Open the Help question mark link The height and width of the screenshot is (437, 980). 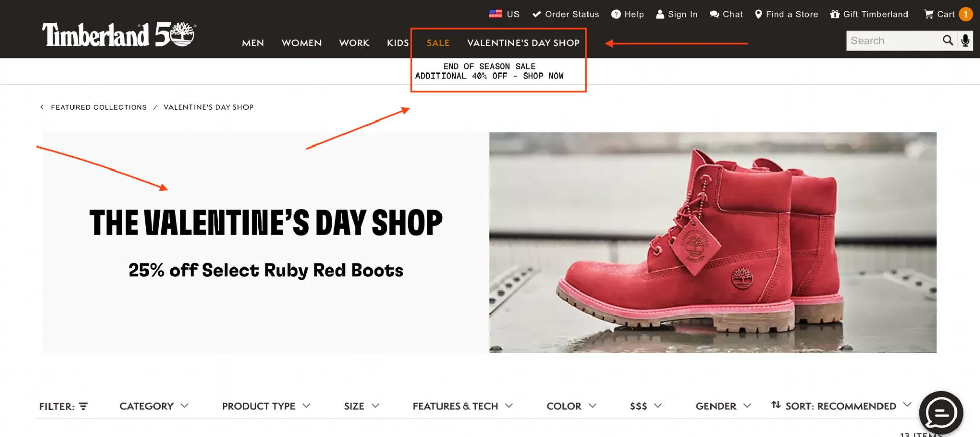[627, 14]
